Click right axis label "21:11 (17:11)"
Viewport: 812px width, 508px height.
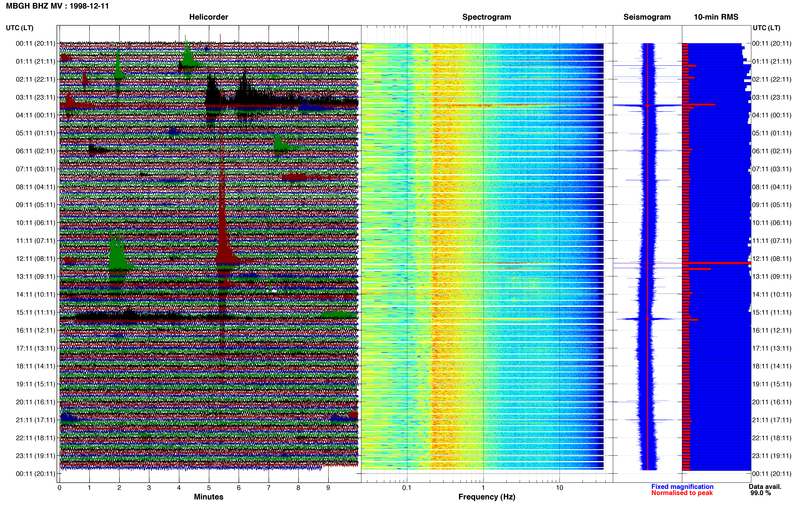click(772, 420)
